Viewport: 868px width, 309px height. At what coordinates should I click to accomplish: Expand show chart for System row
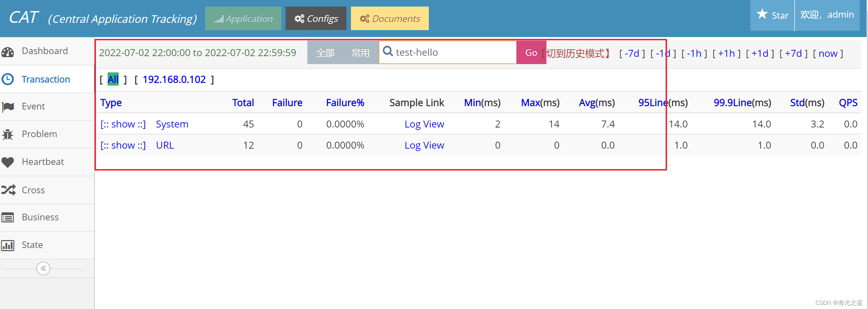123,124
